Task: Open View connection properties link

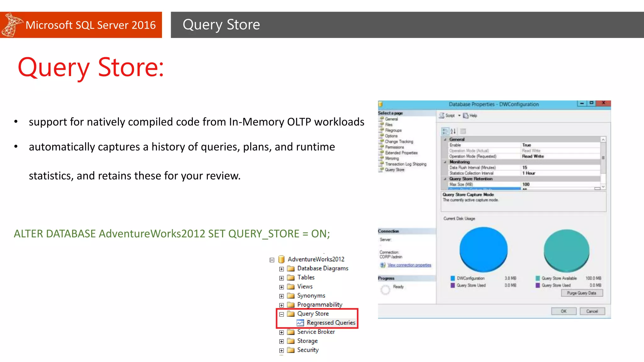Action: (x=409, y=265)
